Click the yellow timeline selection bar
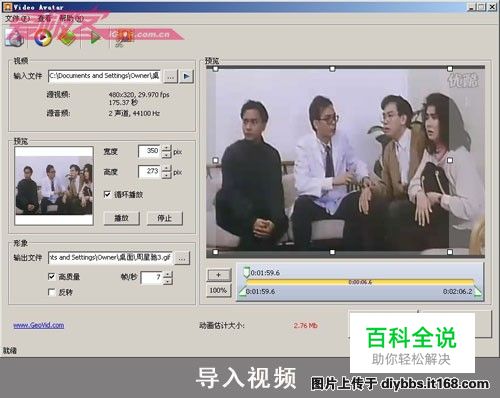500x398 pixels. point(360,282)
